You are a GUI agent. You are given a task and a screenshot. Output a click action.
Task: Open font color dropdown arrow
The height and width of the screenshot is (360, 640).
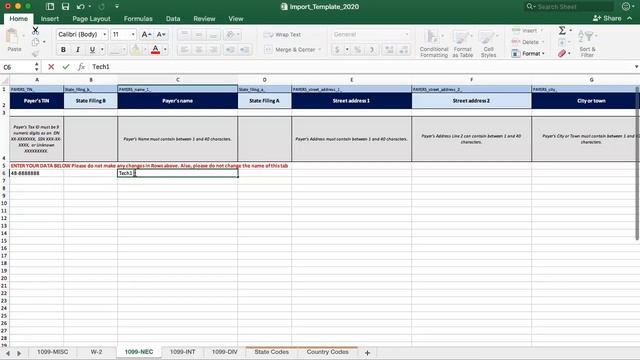(x=165, y=50)
